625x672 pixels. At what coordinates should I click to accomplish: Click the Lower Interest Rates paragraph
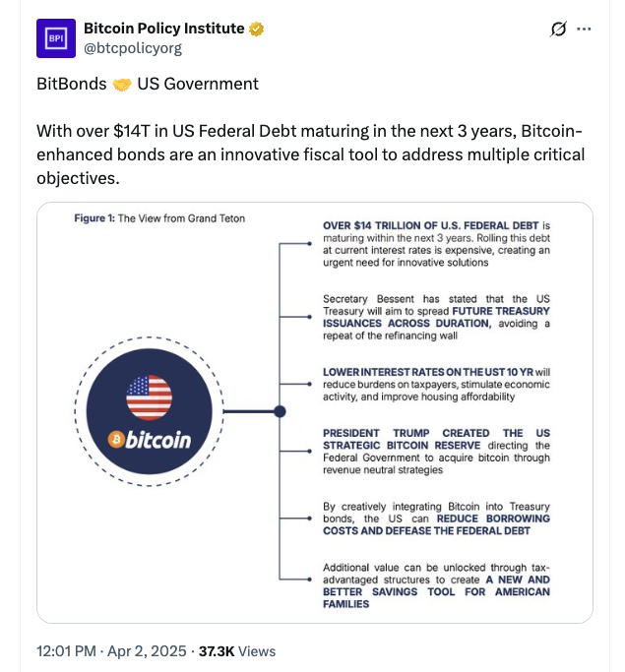[x=436, y=384]
